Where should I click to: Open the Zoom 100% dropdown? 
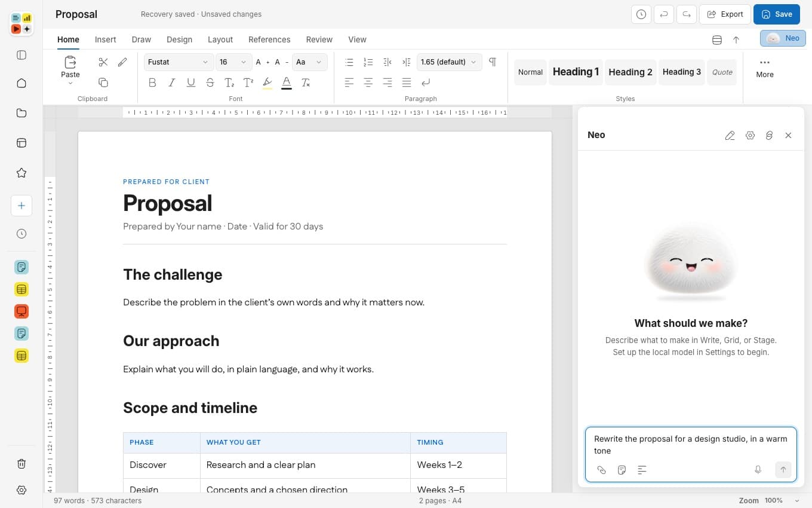point(769,500)
